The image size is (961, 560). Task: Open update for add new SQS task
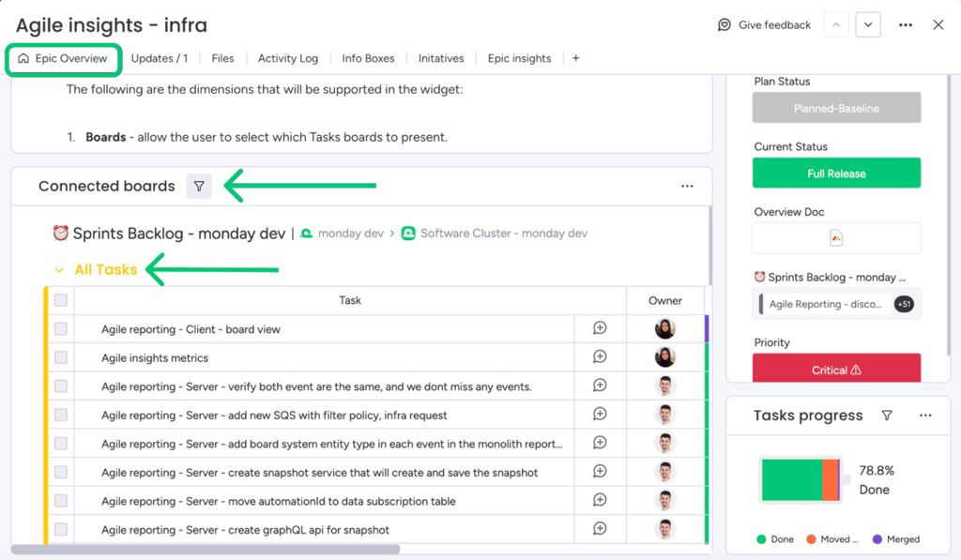(600, 415)
